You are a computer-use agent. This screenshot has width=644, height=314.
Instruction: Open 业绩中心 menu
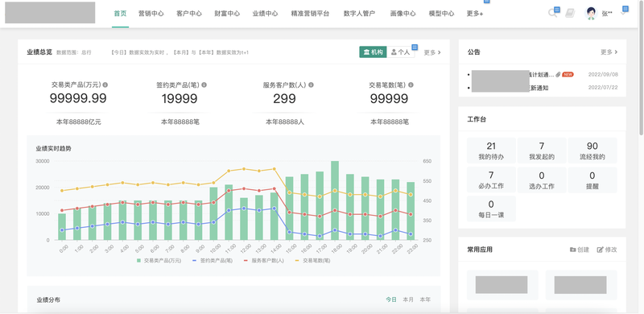pyautogui.click(x=266, y=14)
